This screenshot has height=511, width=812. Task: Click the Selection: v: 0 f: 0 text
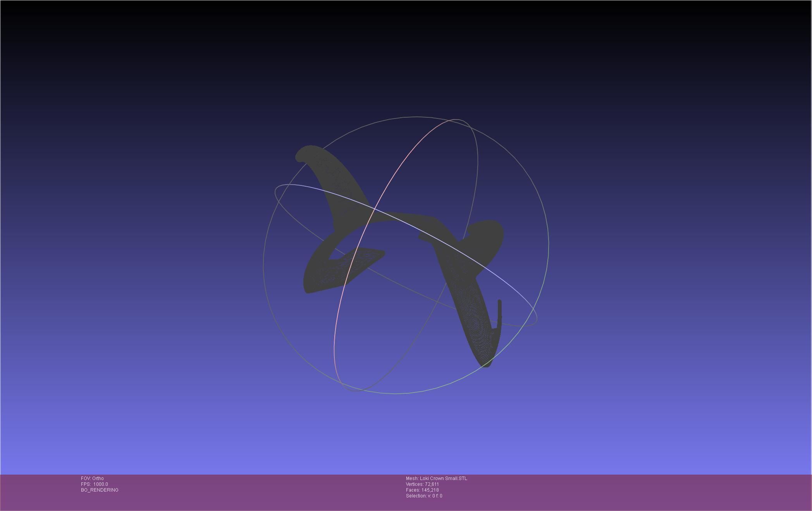[424, 496]
